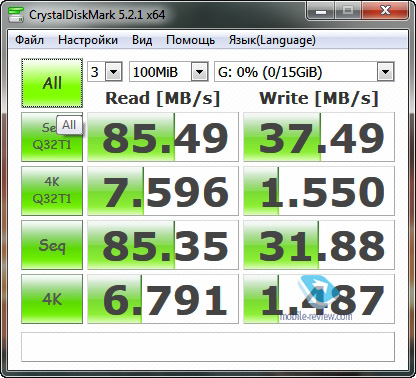Click the Read value 6.791
The image size is (416, 378).
(163, 299)
